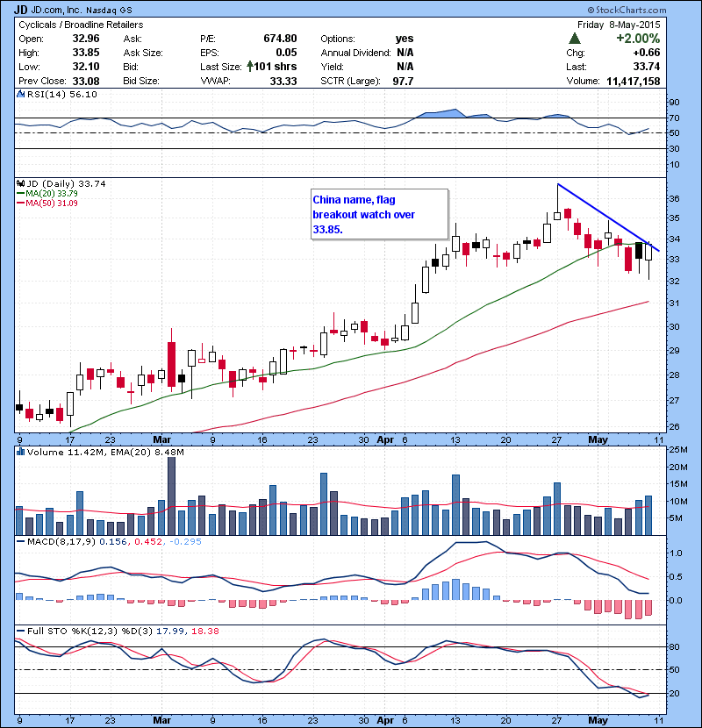Click the Nasdaq GS exchange label
This screenshot has width=702, height=728.
click(x=109, y=11)
